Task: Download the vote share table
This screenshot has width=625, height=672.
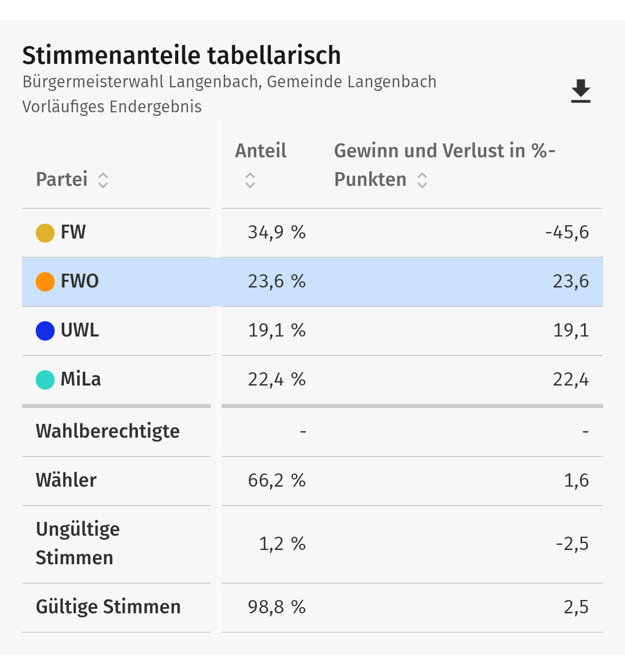Action: click(581, 91)
